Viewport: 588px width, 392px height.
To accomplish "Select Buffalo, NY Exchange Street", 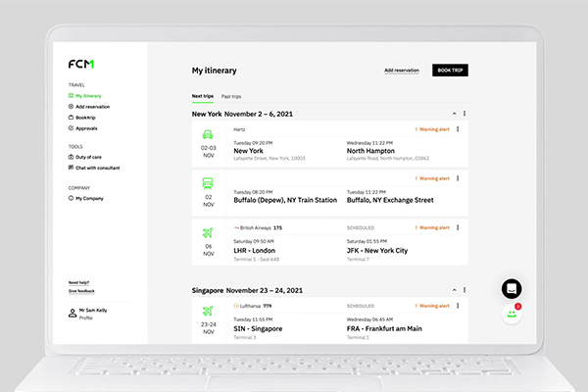I will tap(390, 200).
